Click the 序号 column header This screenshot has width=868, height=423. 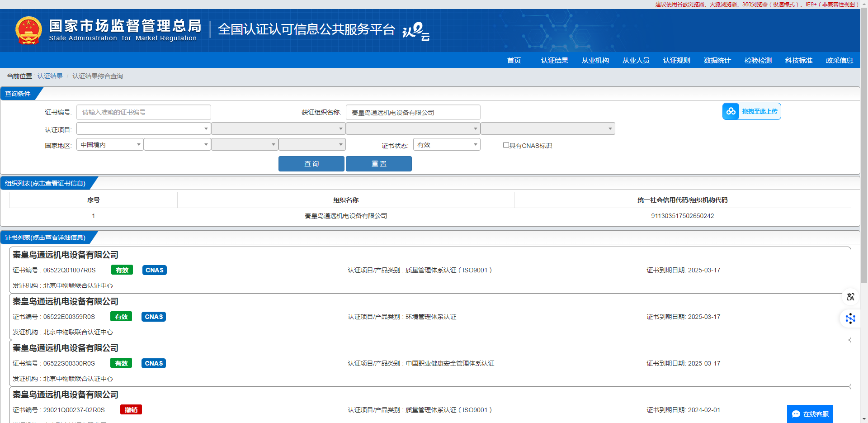pos(93,200)
